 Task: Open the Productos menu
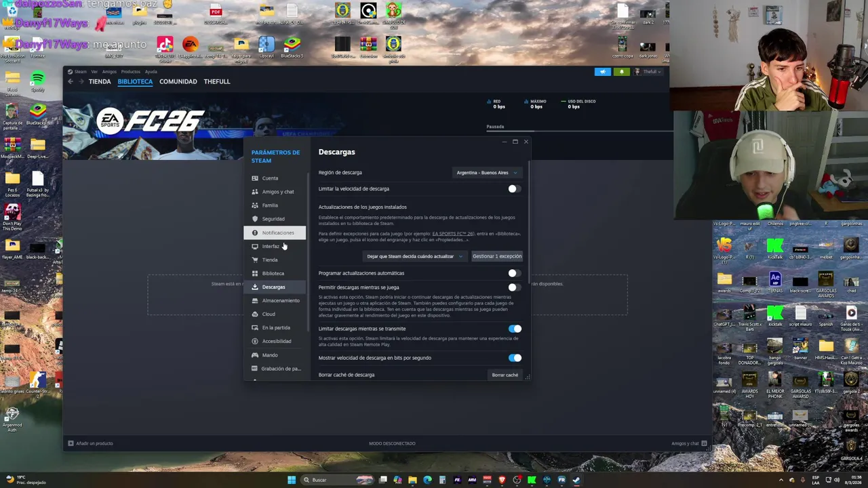[x=130, y=72]
